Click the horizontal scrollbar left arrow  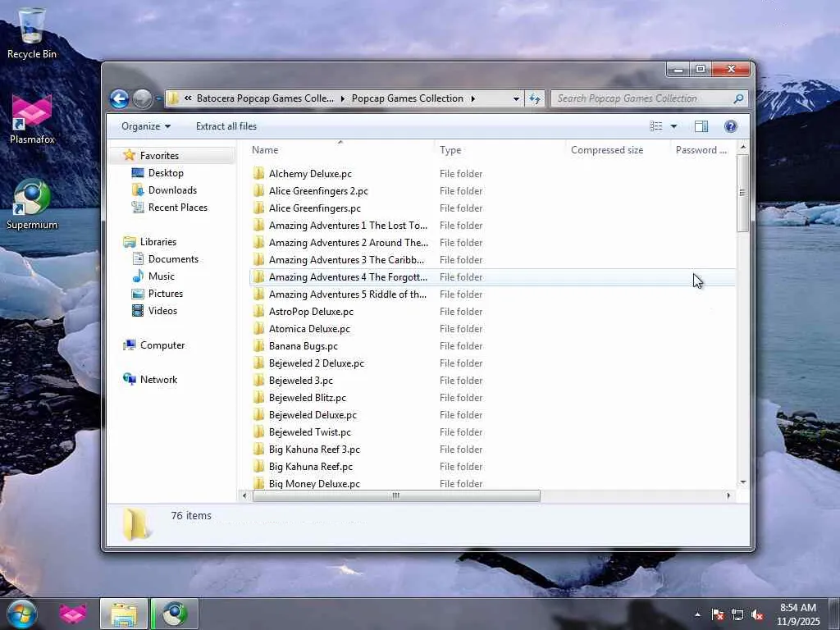point(244,495)
